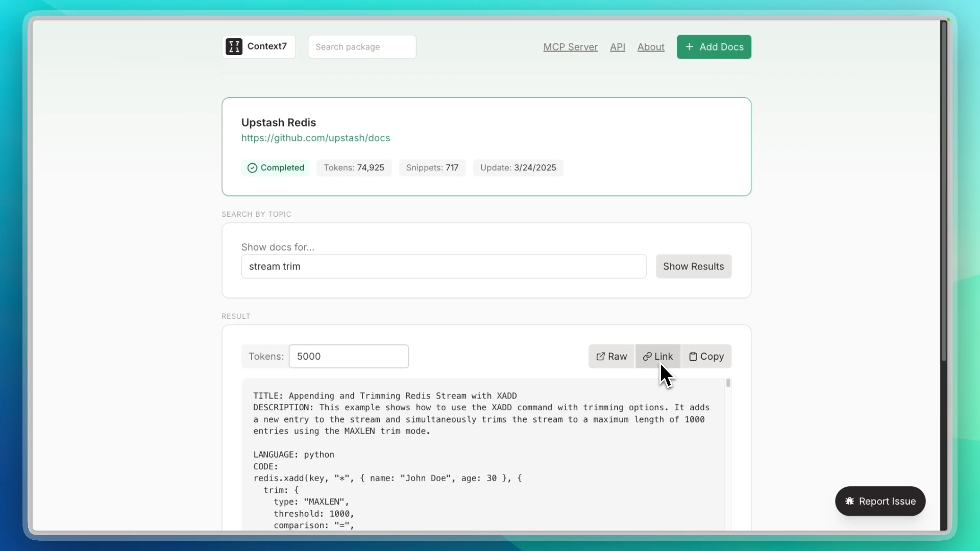Click the Completed checkmark status icon

252,168
